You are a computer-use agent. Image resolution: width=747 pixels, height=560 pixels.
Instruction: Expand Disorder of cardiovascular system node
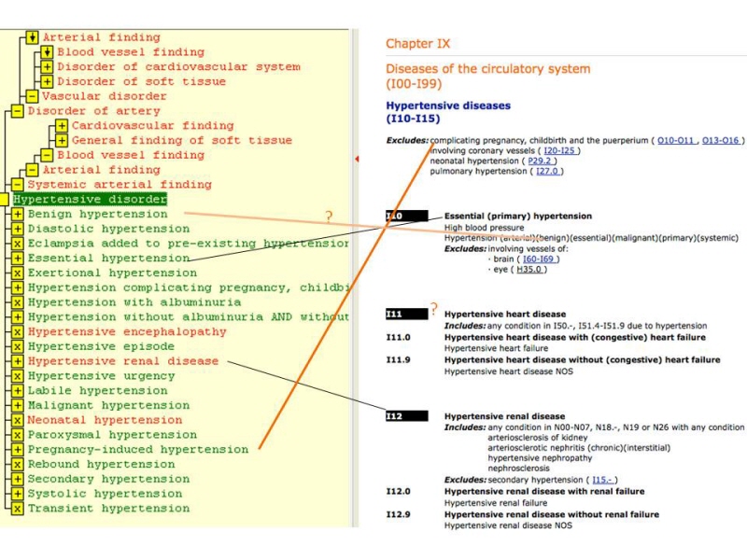coord(47,67)
